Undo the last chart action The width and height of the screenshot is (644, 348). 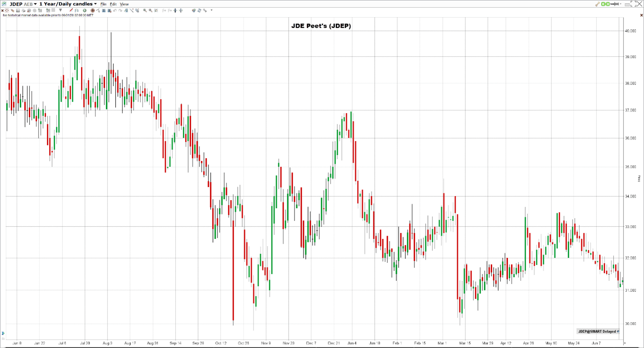point(115,10)
